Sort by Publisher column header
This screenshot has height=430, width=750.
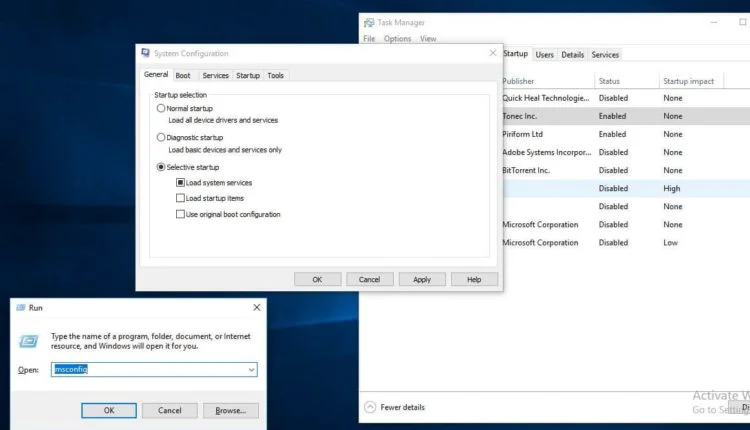coord(548,81)
